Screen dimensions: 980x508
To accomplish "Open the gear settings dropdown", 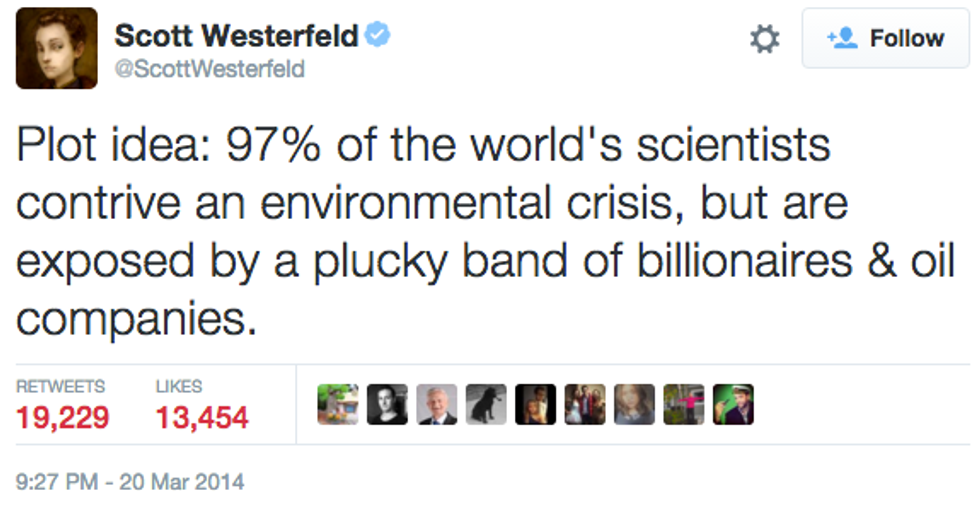I will [764, 39].
